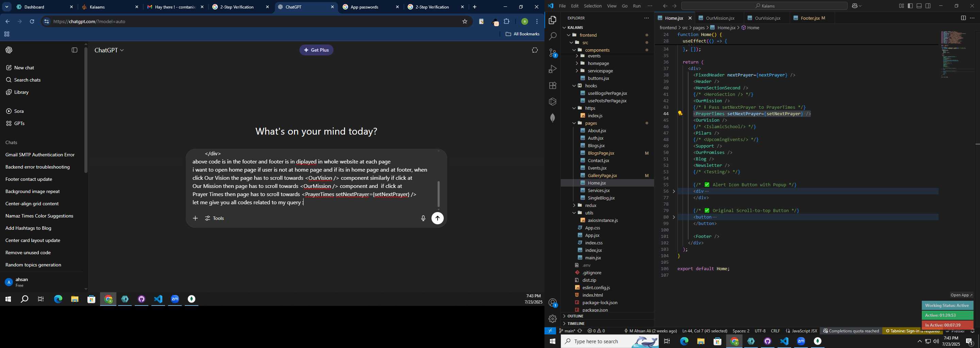The height and width of the screenshot is (348, 980).
Task: Click the prompt box vertical scrollbar
Action: (x=438, y=194)
